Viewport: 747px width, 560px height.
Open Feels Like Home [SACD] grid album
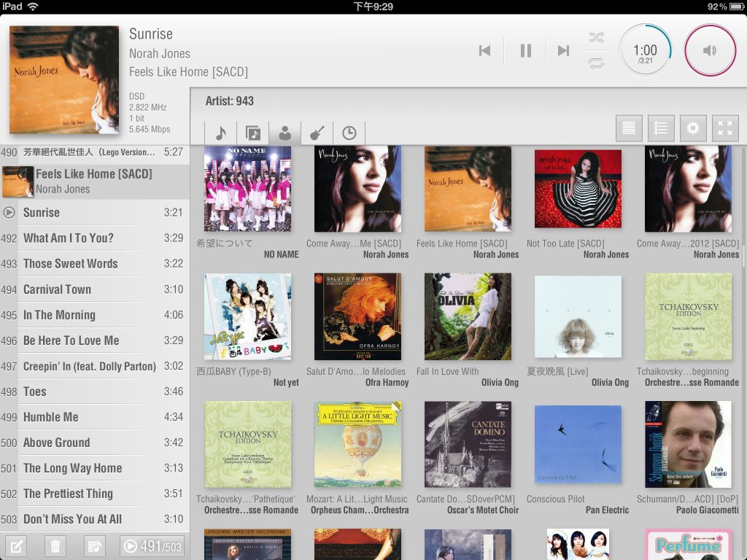pos(468,189)
